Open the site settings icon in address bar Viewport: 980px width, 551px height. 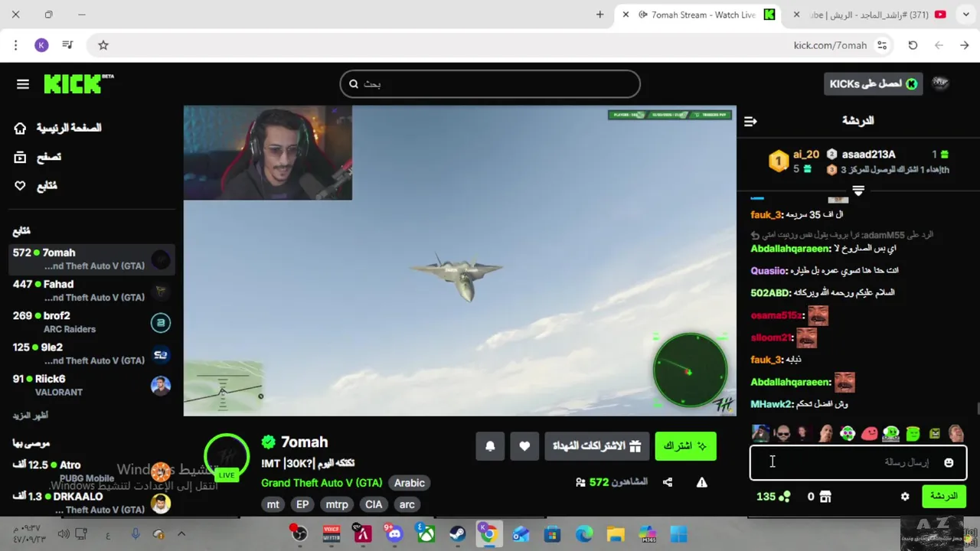[x=882, y=45]
